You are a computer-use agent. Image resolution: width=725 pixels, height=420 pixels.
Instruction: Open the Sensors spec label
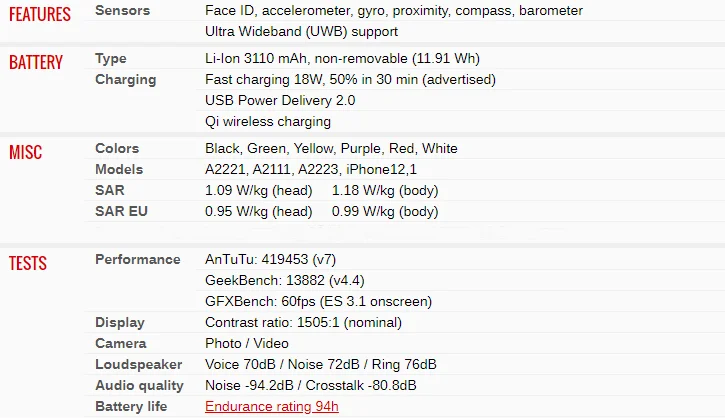122,11
